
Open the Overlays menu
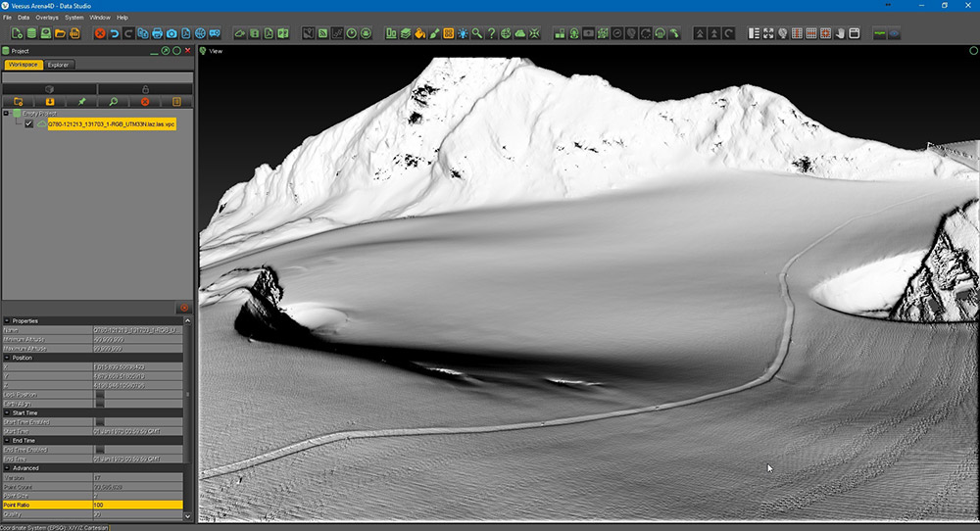point(47,18)
